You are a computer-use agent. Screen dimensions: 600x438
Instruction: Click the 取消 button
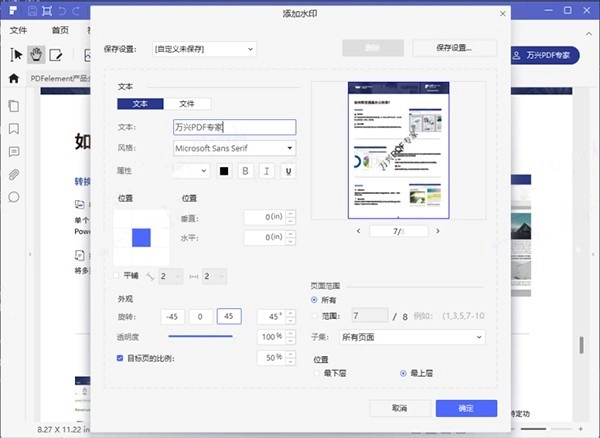point(400,408)
